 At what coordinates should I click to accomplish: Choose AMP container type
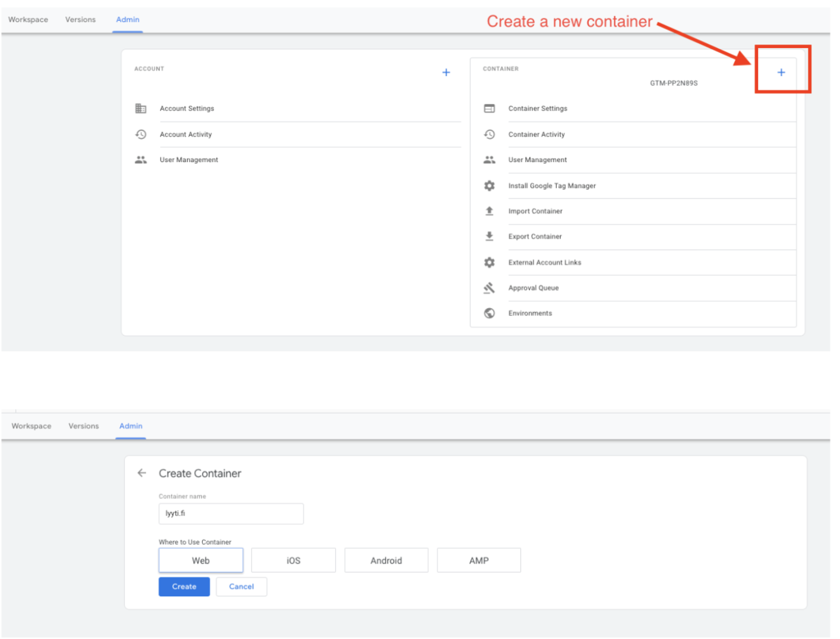479,561
